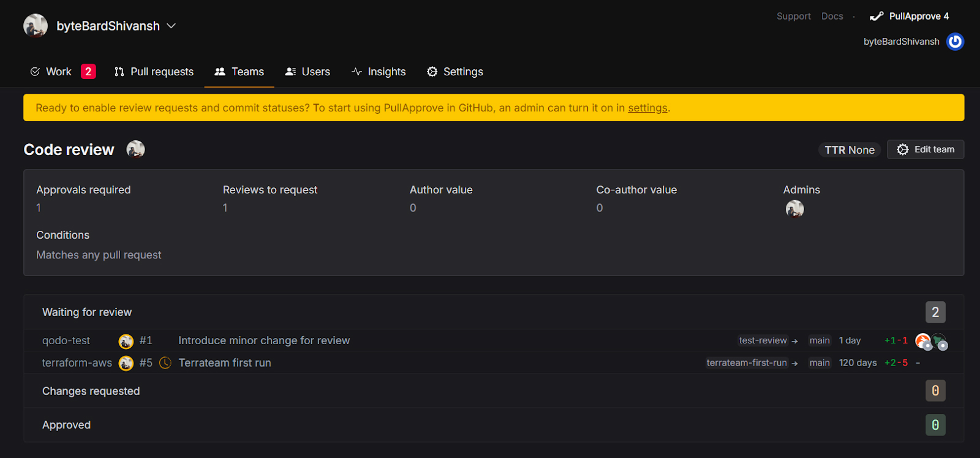Open the Docs link

click(832, 16)
